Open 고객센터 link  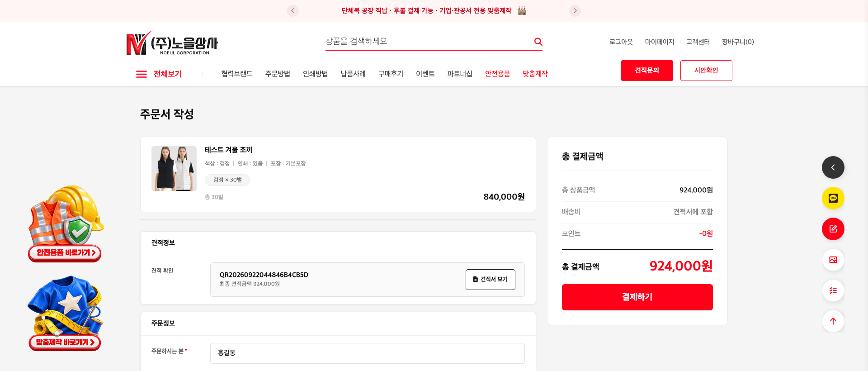[x=698, y=42]
